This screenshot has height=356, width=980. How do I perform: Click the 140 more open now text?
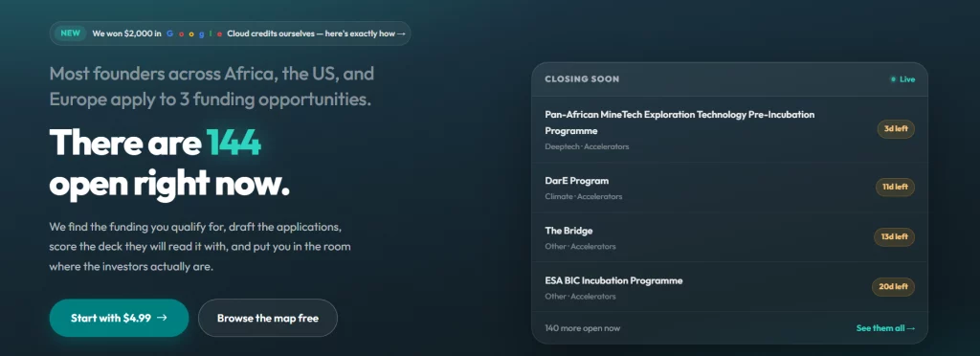coord(583,328)
